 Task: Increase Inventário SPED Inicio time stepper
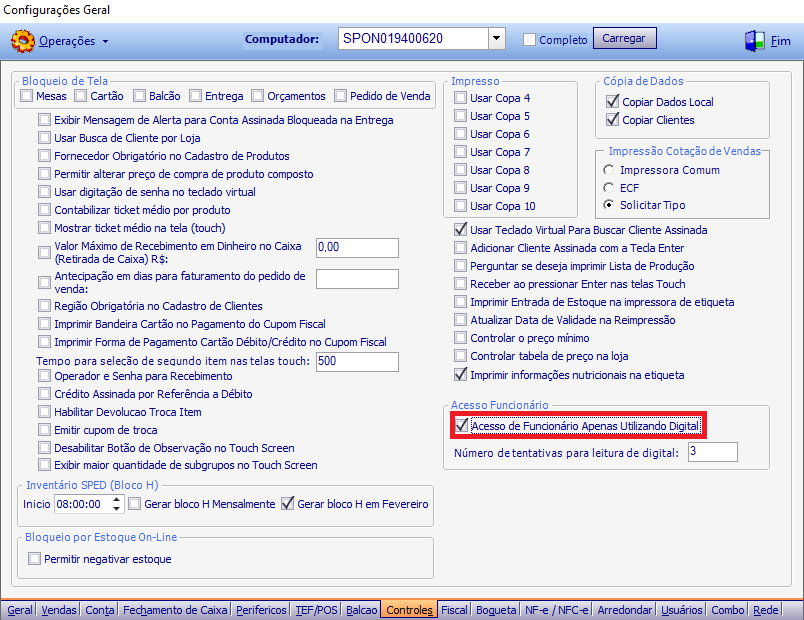point(117,499)
